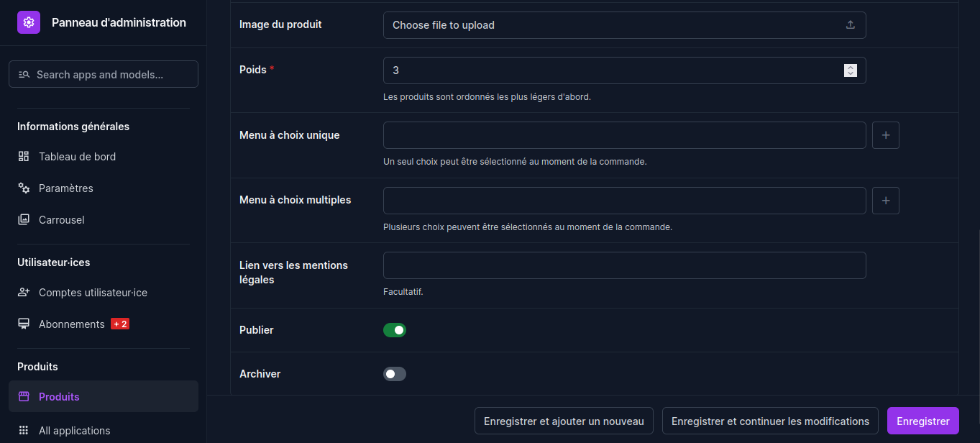980x443 pixels.
Task: Open the Menu à choix unique dropdown
Action: click(x=624, y=135)
